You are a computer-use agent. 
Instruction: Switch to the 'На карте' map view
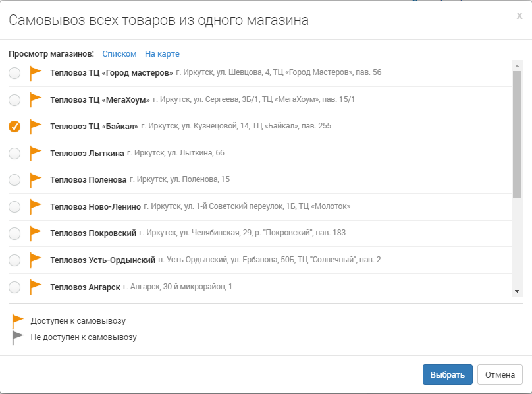pyautogui.click(x=162, y=54)
